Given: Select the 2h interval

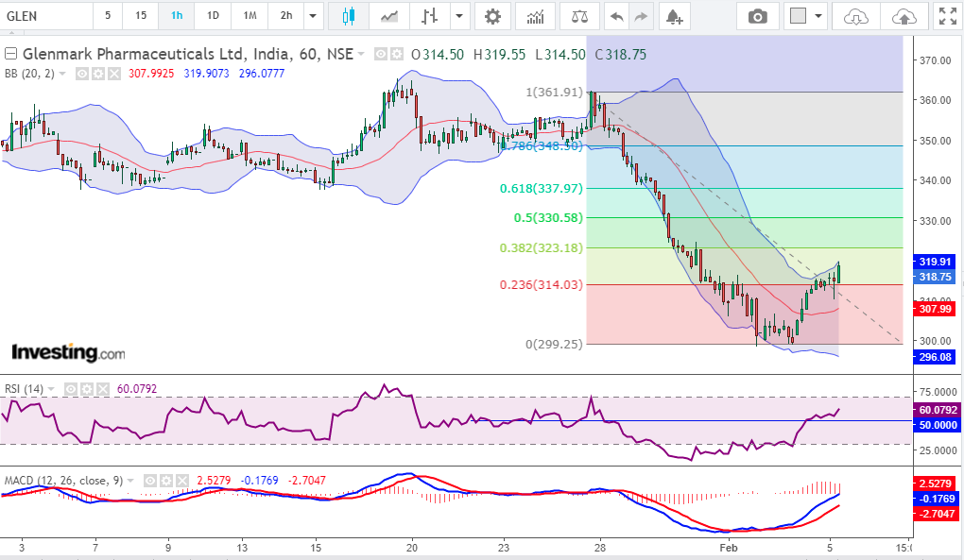Looking at the screenshot, I should pos(286,16).
